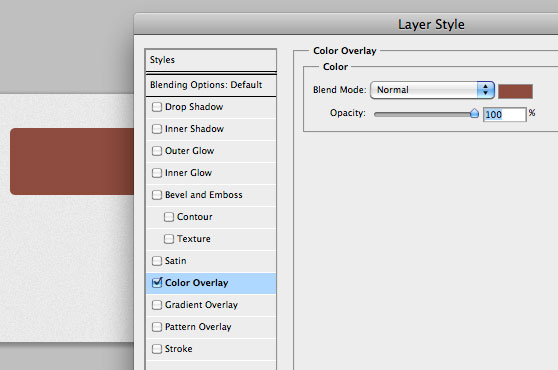Image resolution: width=558 pixels, height=370 pixels.
Task: Click the red rounded rectangle on canvas
Action: coord(72,162)
